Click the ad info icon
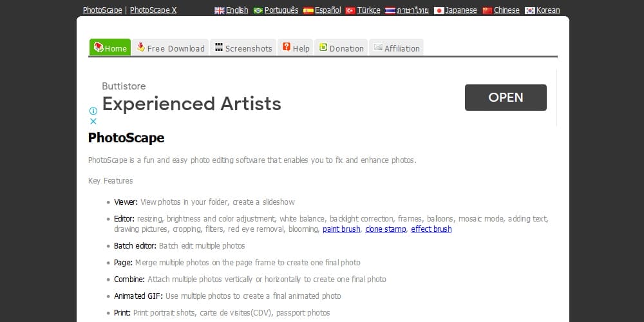644x322 pixels. pyautogui.click(x=93, y=111)
